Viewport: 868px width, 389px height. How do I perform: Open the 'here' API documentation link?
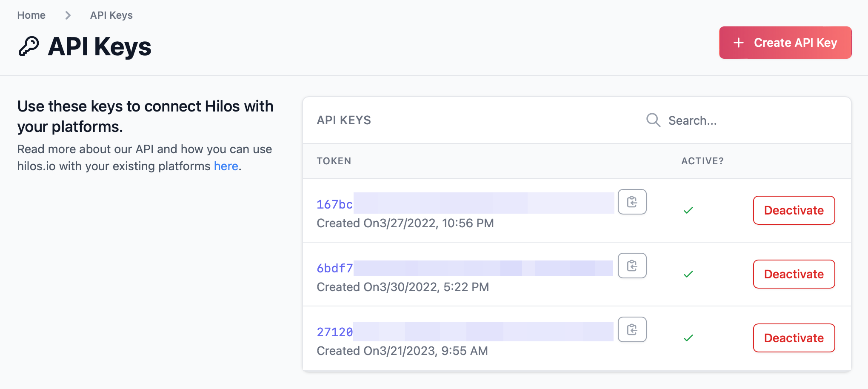tap(226, 166)
